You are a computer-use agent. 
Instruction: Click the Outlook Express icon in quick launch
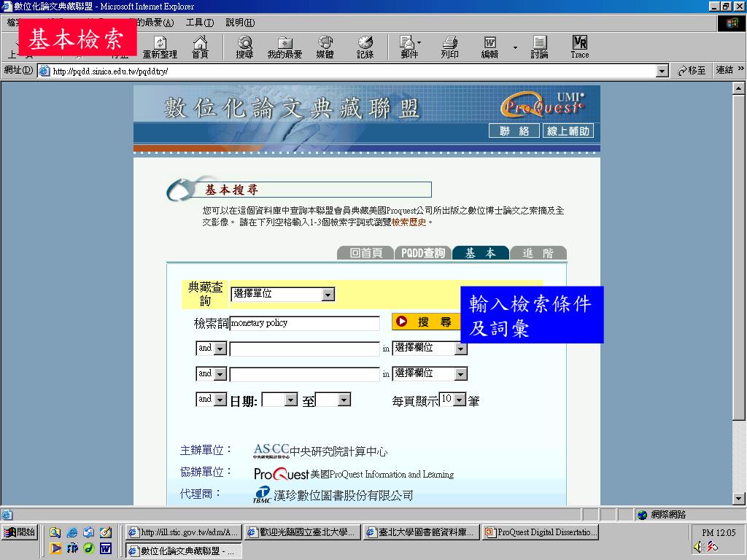pos(88,532)
